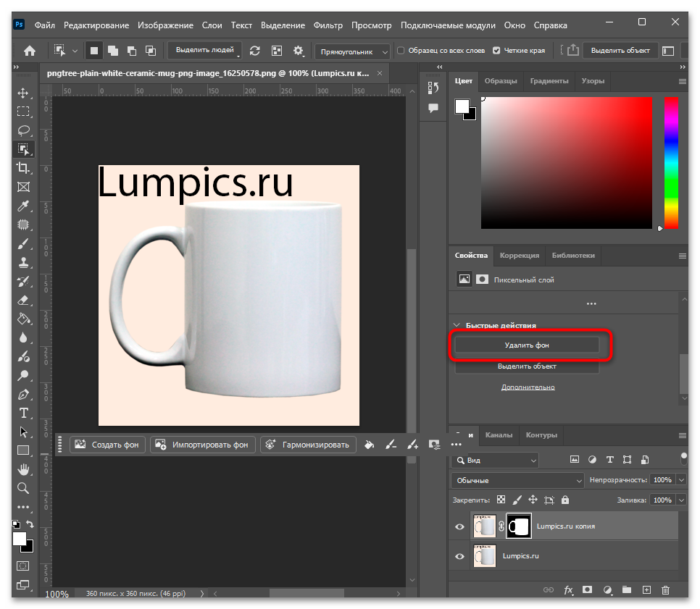Hide the Lumpics.ru layer
Image resolution: width=700 pixels, height=609 pixels.
pyautogui.click(x=459, y=556)
